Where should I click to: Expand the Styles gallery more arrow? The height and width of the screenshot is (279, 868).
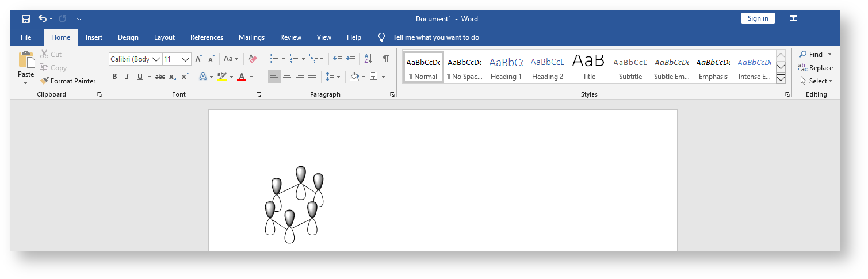[x=781, y=79]
